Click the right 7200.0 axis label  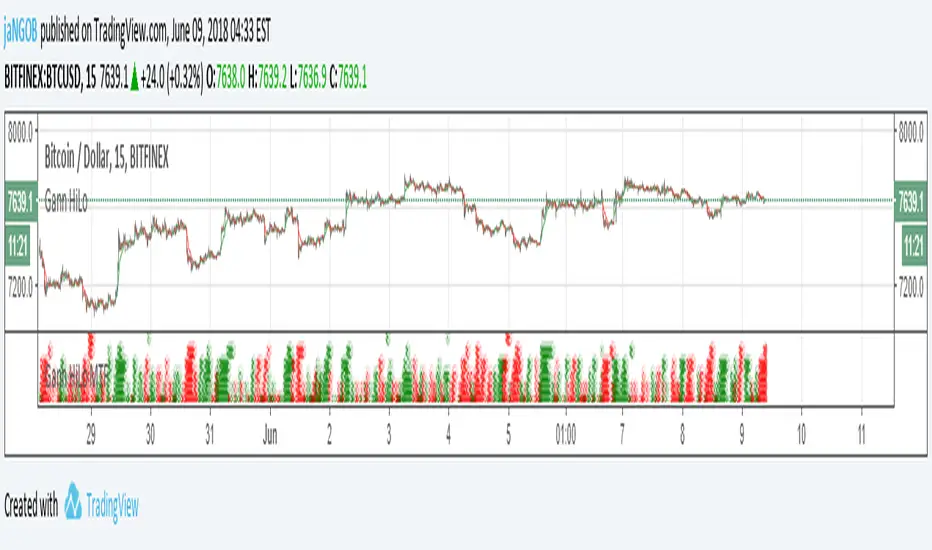coord(911,287)
